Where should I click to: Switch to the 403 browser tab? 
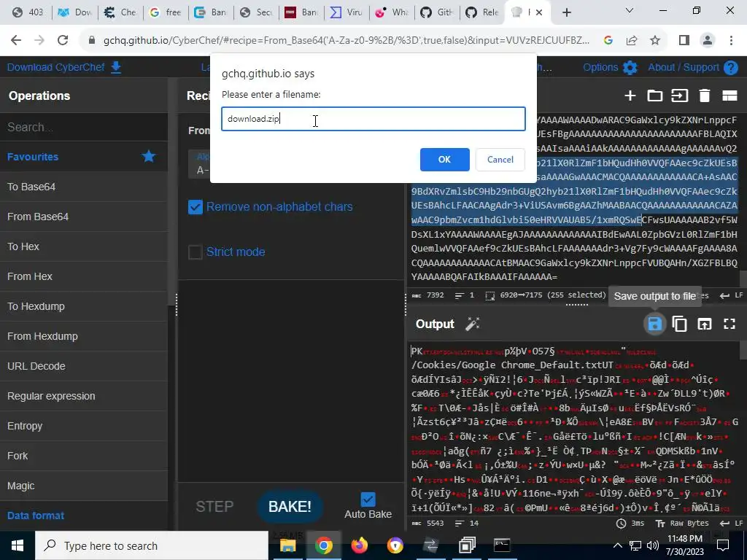click(x=27, y=12)
